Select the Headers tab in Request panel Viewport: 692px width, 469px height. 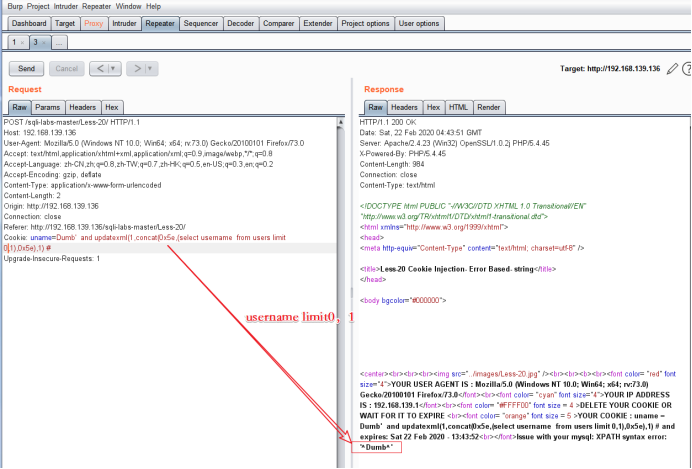pos(83,107)
